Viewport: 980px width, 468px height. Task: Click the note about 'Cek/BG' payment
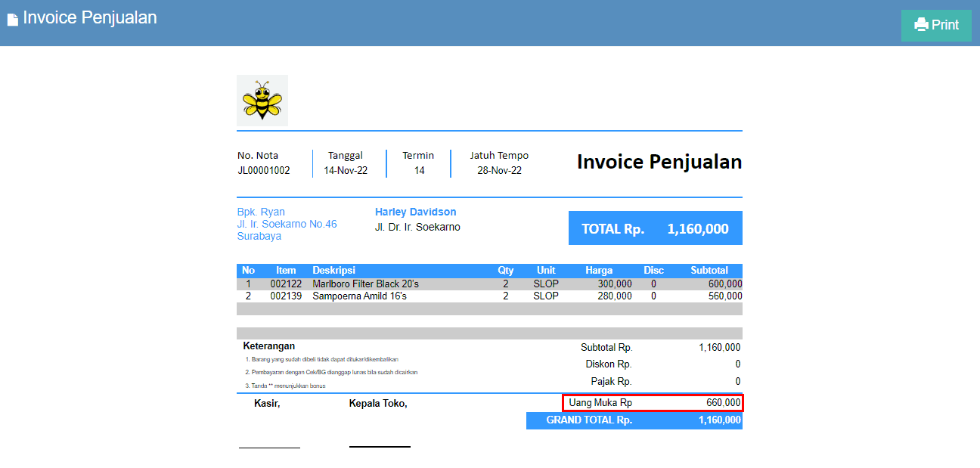[331, 373]
